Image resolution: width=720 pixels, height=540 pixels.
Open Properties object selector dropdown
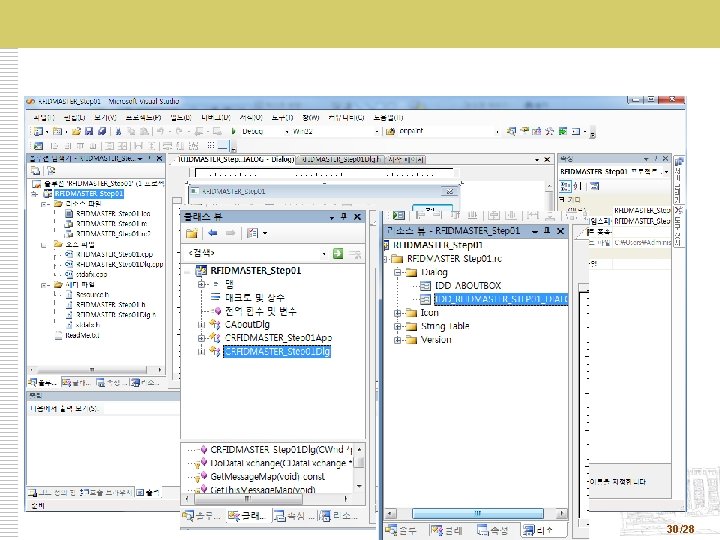(666, 172)
